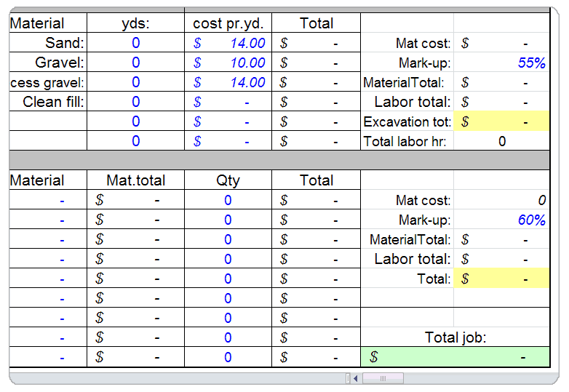Viewport: 569px width, 392px height.
Task: Select the Gravel cost per yard cell
Action: pos(228,63)
